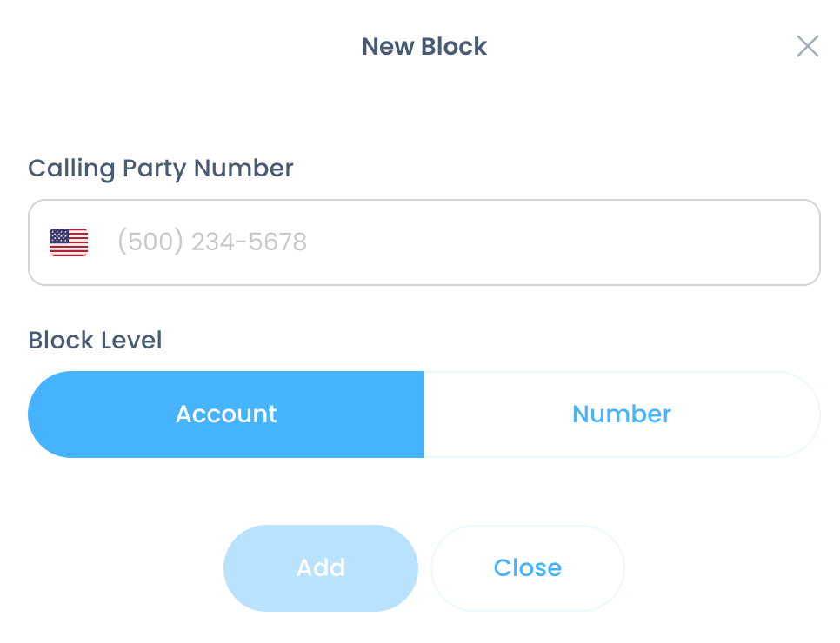Choose the highlighted Account segment
The width and height of the screenshot is (840, 643).
pos(226,414)
